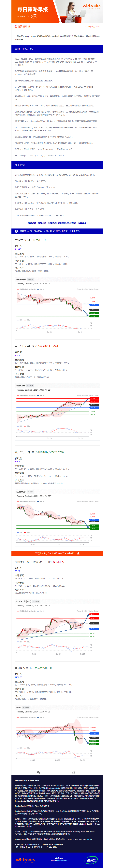Screen dimensions: 116x868
Task: Follow the 美国原油 (WTI) 期货 quick link
Action: point(67,223)
